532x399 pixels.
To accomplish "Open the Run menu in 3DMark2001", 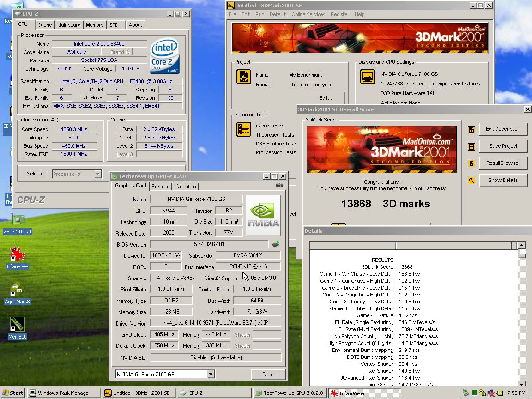I will point(260,14).
